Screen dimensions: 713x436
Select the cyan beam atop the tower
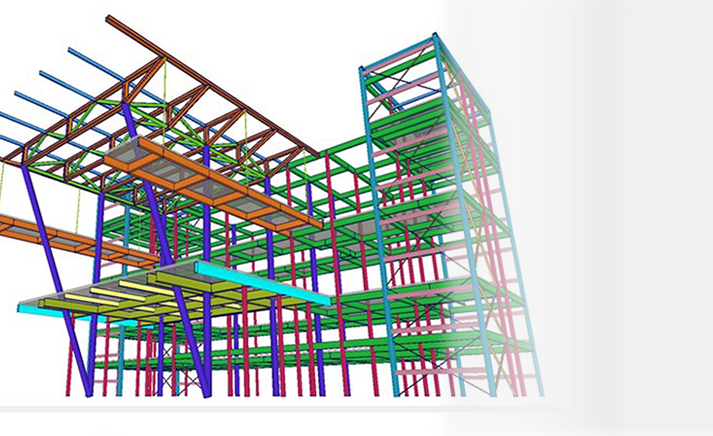coord(398,54)
